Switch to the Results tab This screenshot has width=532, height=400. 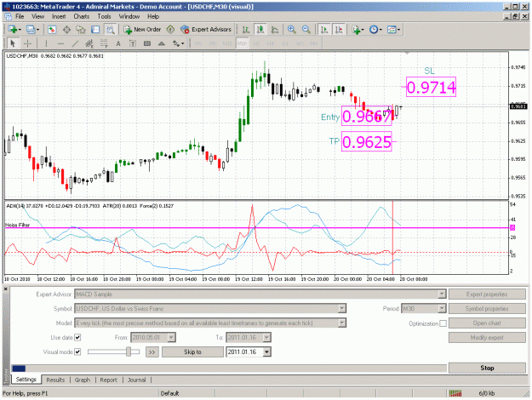pos(55,380)
